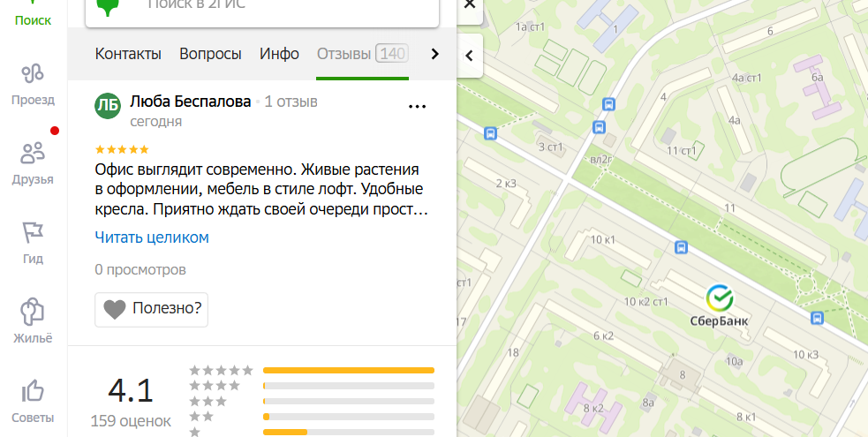Screen dimensions: 868x437
Task: Click the bus stop icon near вл2г
Action: [599, 127]
